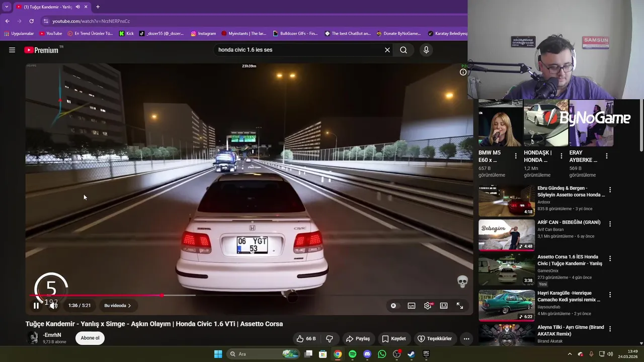Clear the search box with X icon

click(387, 50)
